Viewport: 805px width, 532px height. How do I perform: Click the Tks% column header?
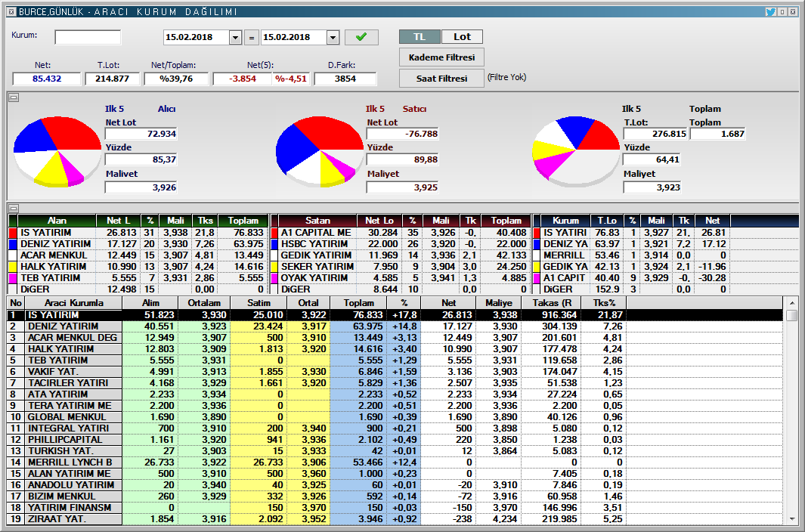pyautogui.click(x=604, y=303)
